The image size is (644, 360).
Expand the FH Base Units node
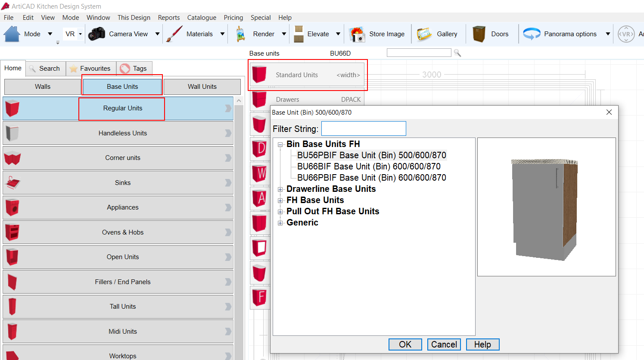[280, 200]
